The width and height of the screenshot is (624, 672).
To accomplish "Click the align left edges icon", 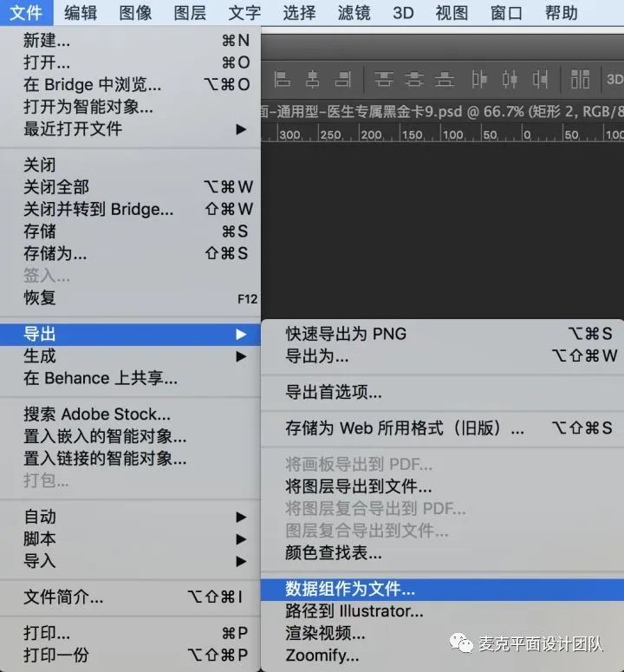I will click(x=282, y=79).
